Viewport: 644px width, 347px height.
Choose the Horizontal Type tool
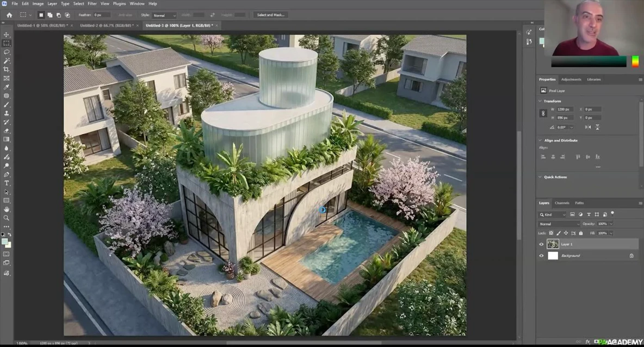(x=7, y=183)
